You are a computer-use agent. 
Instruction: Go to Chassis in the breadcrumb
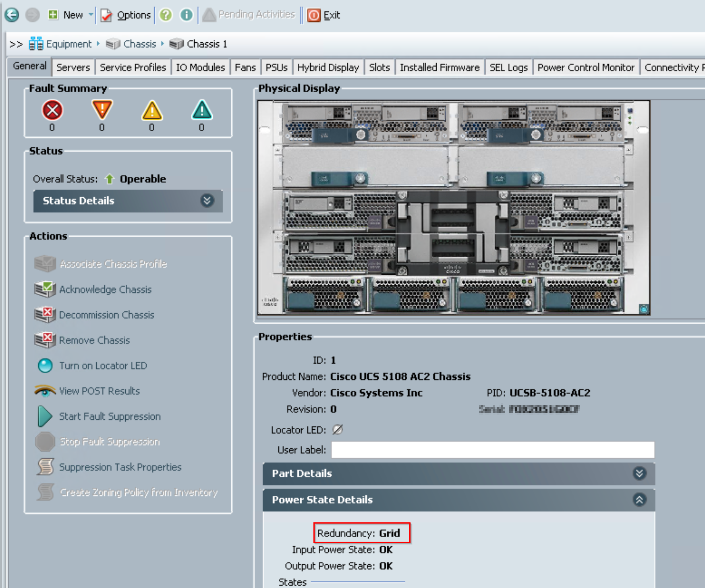pos(131,44)
